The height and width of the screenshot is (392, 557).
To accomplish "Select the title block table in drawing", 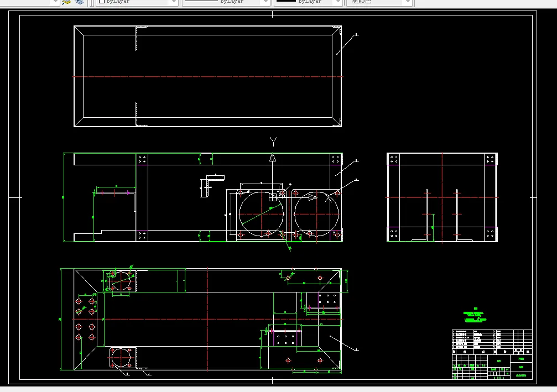I will 492,354.
